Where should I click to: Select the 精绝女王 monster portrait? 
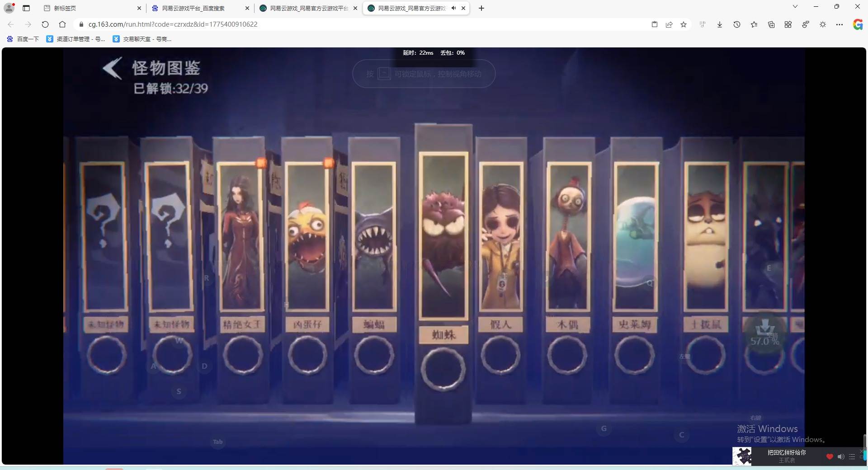[240, 236]
